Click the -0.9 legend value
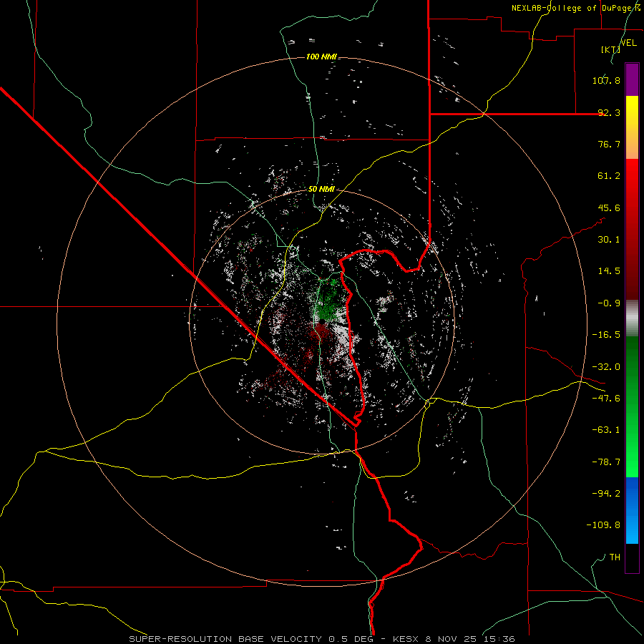Viewport: 644px width, 644px height. coord(609,303)
